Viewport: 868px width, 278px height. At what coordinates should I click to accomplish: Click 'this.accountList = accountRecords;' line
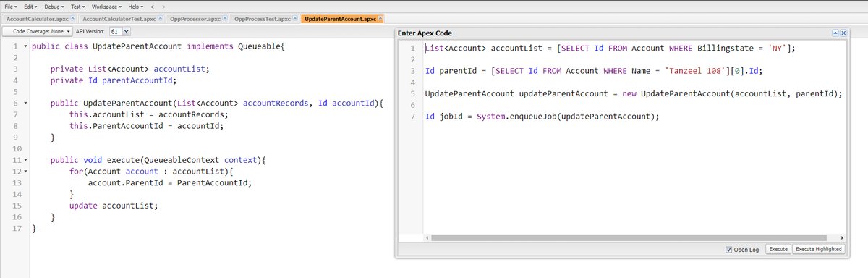click(149, 114)
